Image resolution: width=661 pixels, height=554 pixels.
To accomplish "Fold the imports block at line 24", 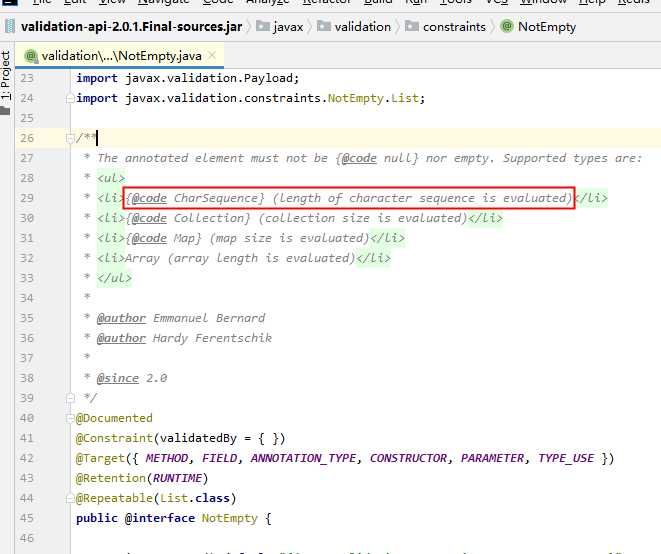I will click(x=70, y=99).
